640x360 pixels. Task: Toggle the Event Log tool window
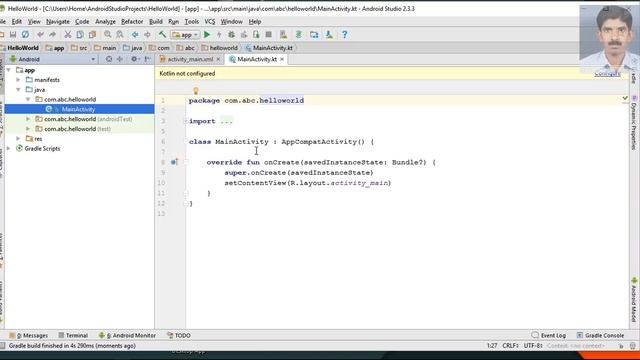[x=549, y=336]
